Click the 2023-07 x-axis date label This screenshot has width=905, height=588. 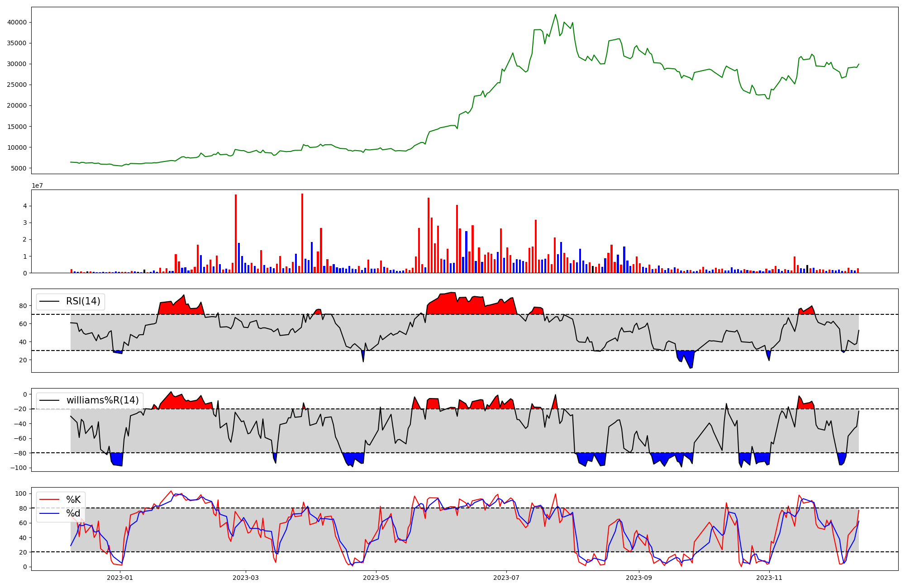(506, 578)
